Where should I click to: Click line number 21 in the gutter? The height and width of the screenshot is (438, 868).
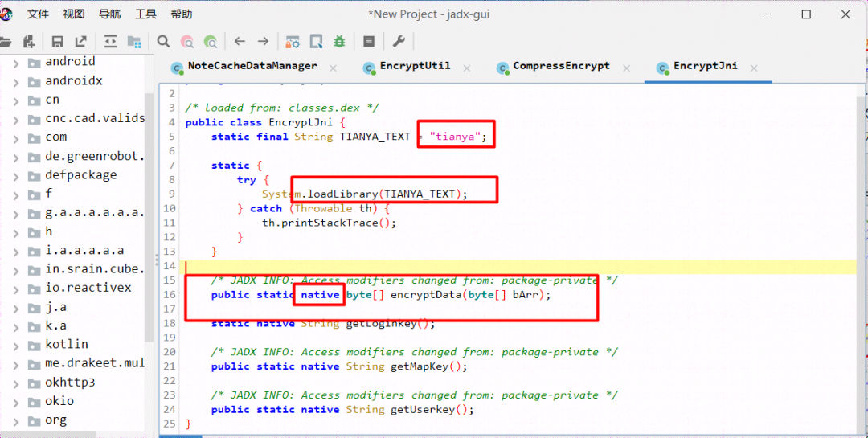(170, 366)
